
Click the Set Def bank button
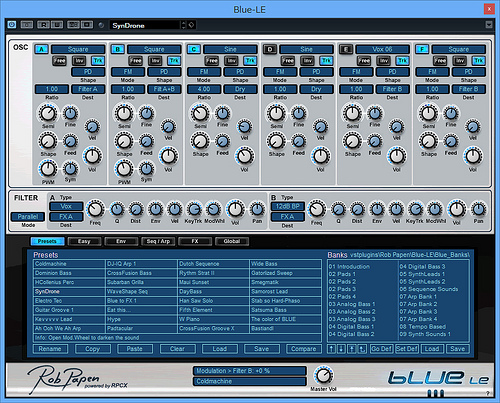click(x=407, y=349)
